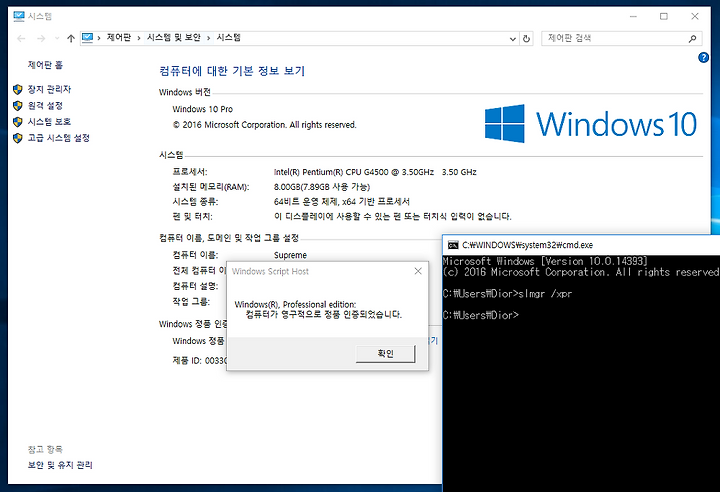Click the 'Windows 10 Pro' edition text
The height and width of the screenshot is (492, 720).
click(202, 109)
